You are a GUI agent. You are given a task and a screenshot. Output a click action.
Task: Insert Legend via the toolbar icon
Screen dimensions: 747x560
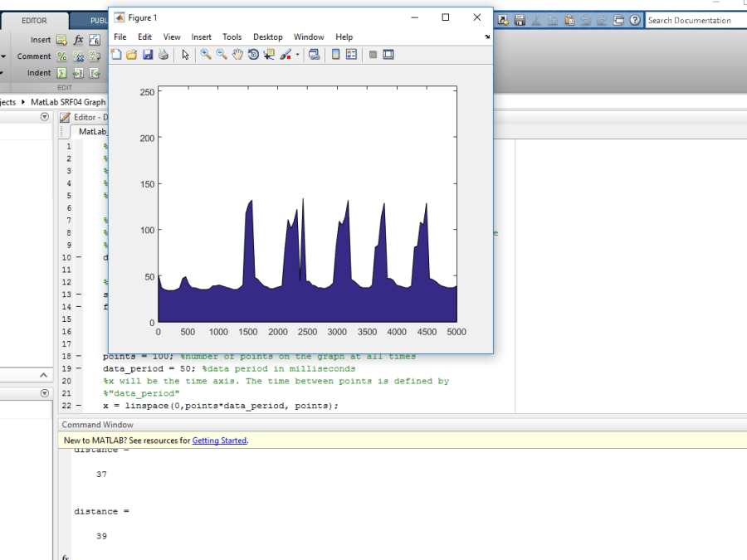352,54
